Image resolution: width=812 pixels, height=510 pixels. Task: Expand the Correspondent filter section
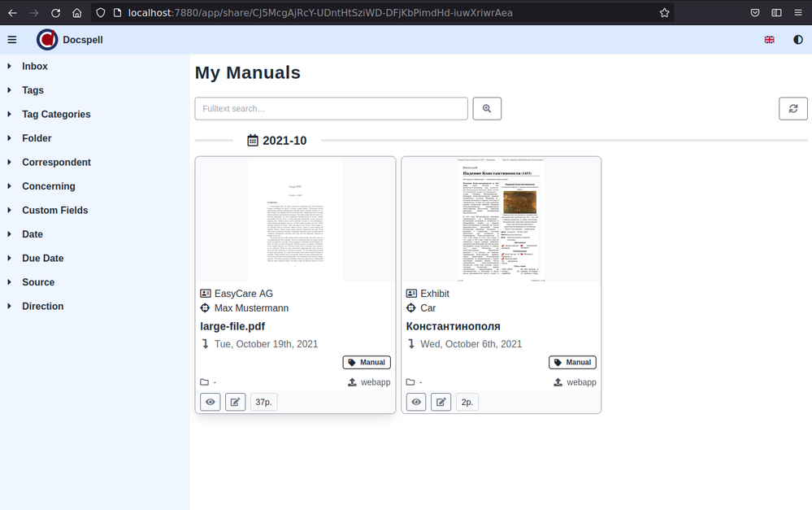click(x=56, y=163)
